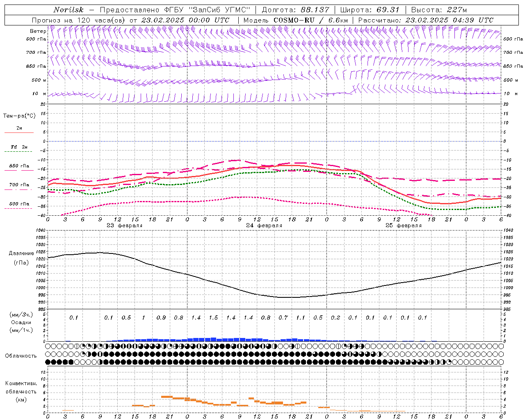Click the '(км)' unit under convective cloudiness

21,399
